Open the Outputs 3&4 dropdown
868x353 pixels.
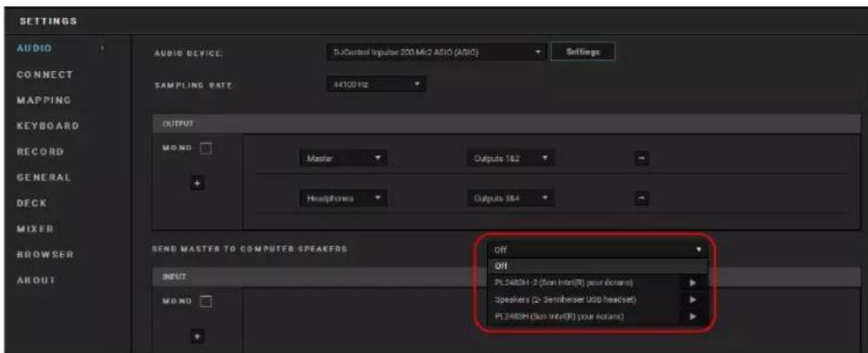[510, 198]
